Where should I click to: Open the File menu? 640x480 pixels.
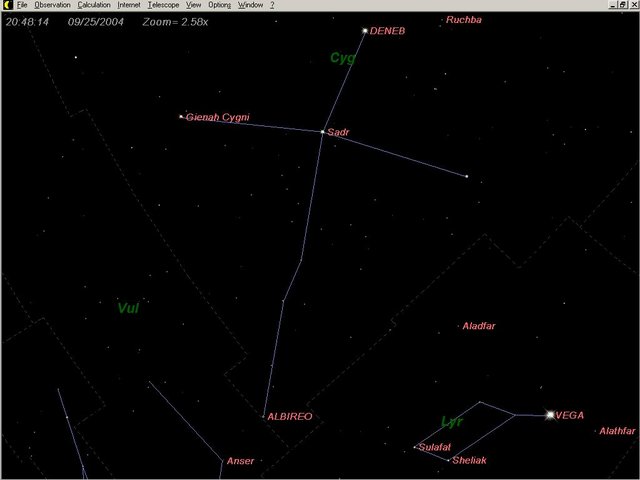point(21,5)
